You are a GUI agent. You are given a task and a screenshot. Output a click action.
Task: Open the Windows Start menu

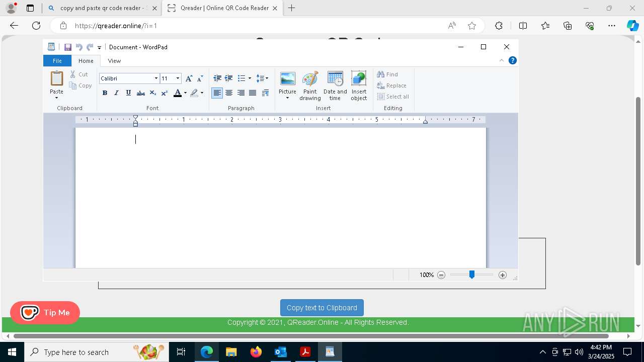click(12, 352)
